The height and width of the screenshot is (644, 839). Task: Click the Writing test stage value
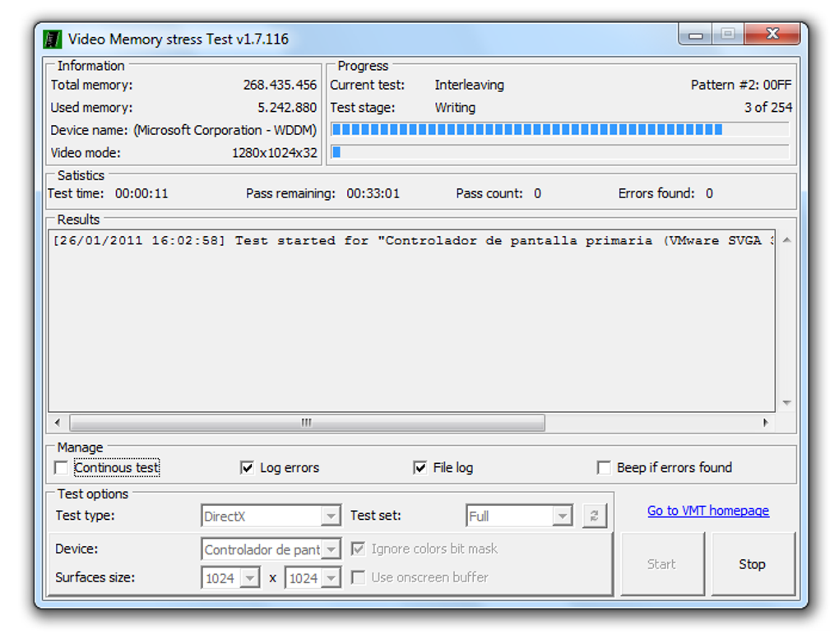pos(455,108)
